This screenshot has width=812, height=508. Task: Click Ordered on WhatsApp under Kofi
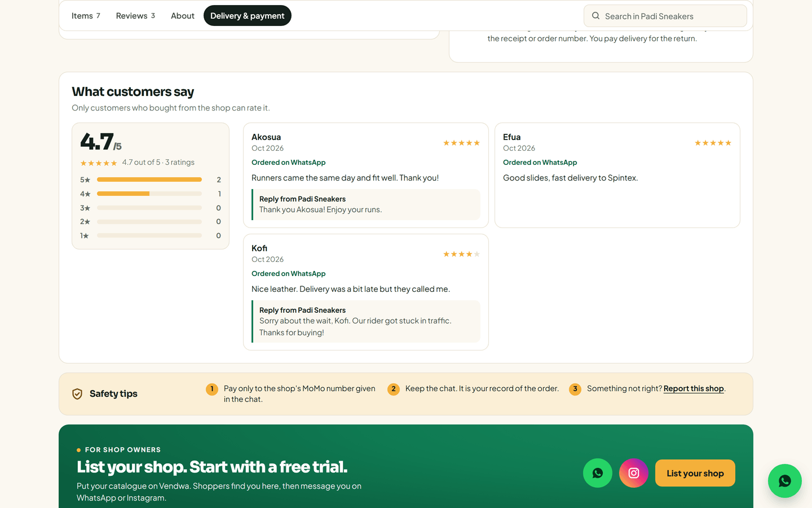[289, 274]
